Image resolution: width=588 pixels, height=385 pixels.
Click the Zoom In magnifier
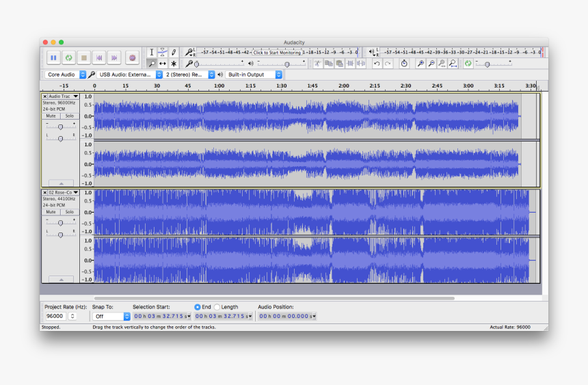[420, 64]
